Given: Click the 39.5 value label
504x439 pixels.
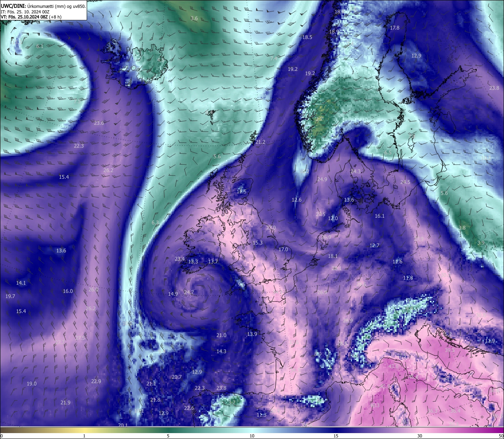Looking at the screenshot, I should (450, 350).
